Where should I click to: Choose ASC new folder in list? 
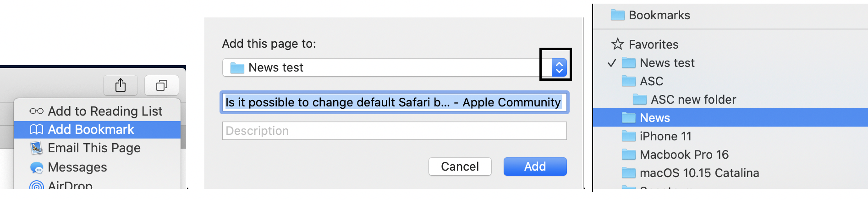pyautogui.click(x=693, y=100)
